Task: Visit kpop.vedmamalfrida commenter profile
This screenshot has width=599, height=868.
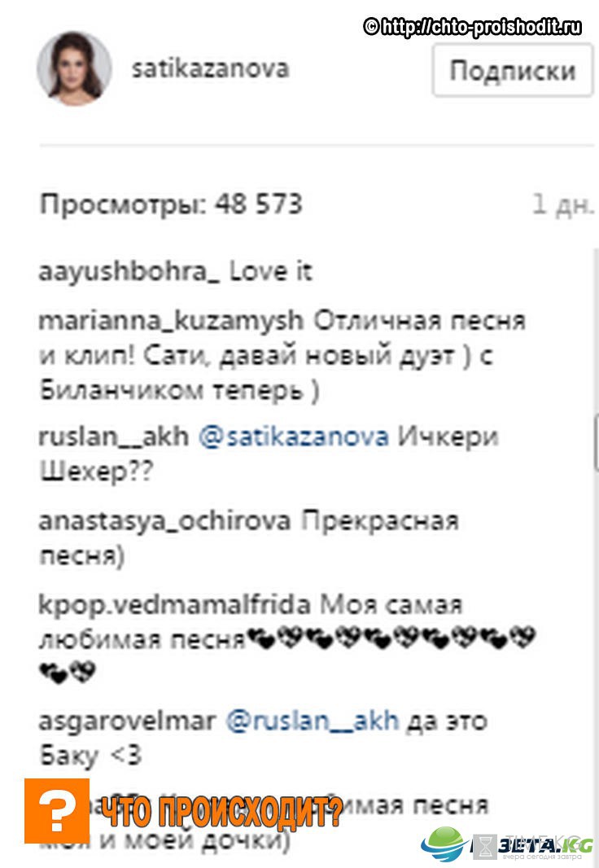Action: tap(174, 604)
